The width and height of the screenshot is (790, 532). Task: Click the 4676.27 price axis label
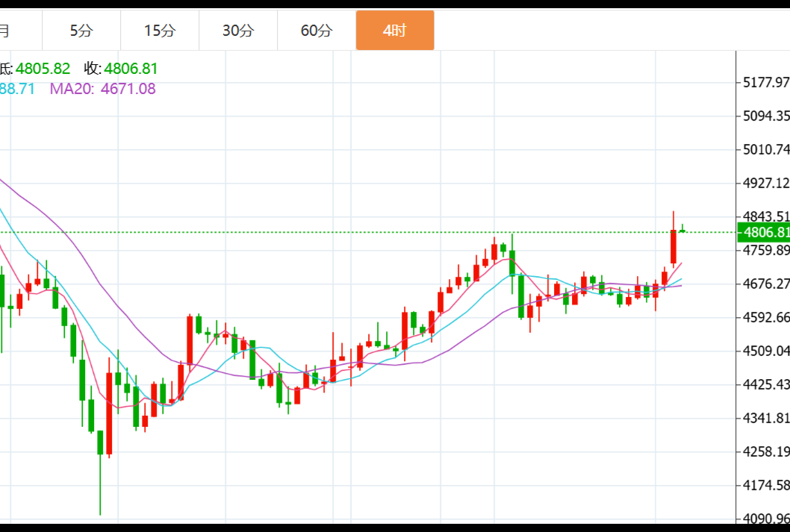click(766, 284)
